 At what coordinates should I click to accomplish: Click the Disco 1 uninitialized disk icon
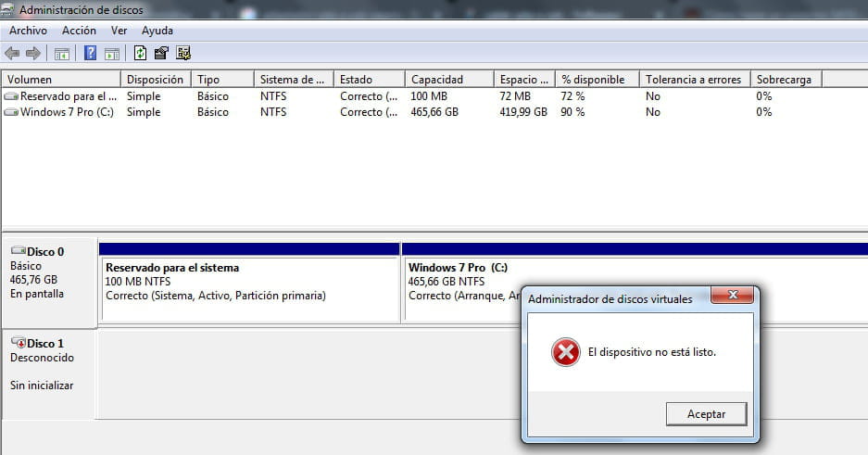19,343
